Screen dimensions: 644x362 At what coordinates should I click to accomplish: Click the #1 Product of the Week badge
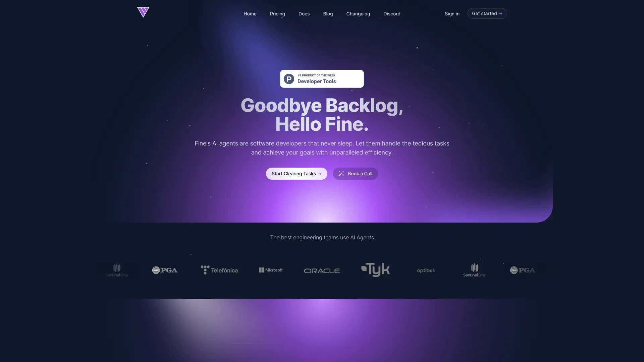322,78
